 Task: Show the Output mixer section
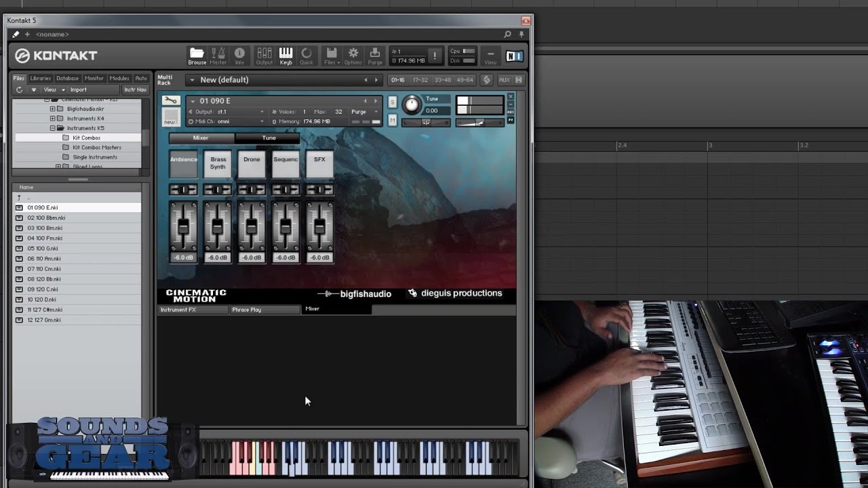pyautogui.click(x=264, y=56)
